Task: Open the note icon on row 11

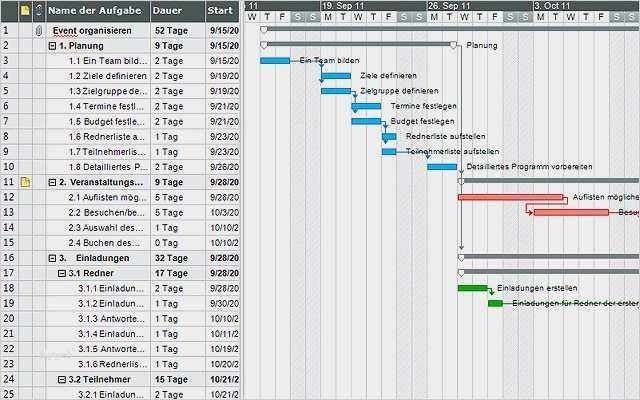Action: click(25, 182)
